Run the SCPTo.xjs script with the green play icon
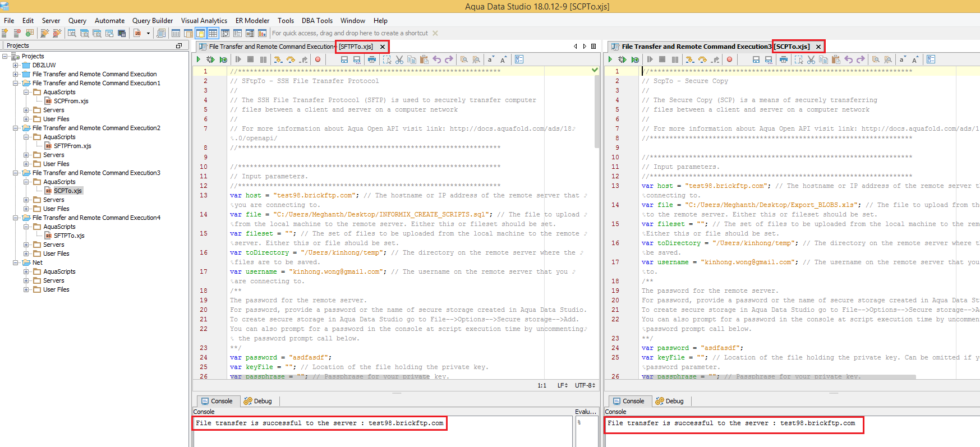 click(610, 59)
